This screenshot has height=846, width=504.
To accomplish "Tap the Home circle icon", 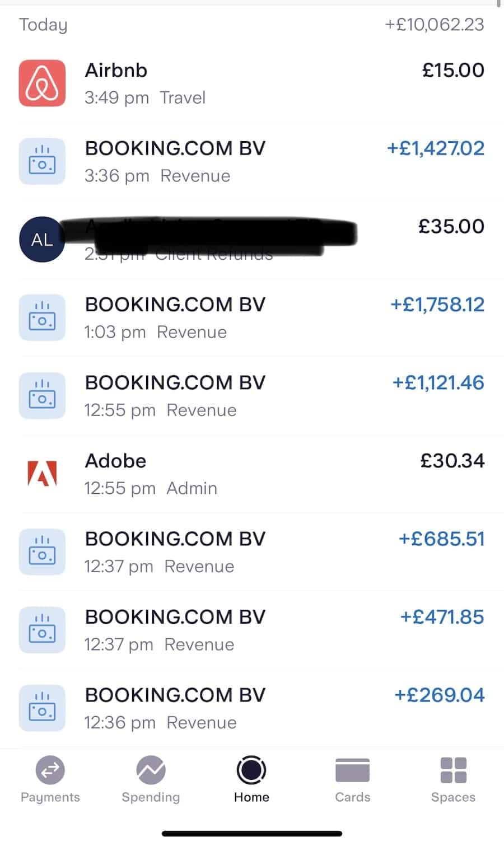I will (251, 770).
